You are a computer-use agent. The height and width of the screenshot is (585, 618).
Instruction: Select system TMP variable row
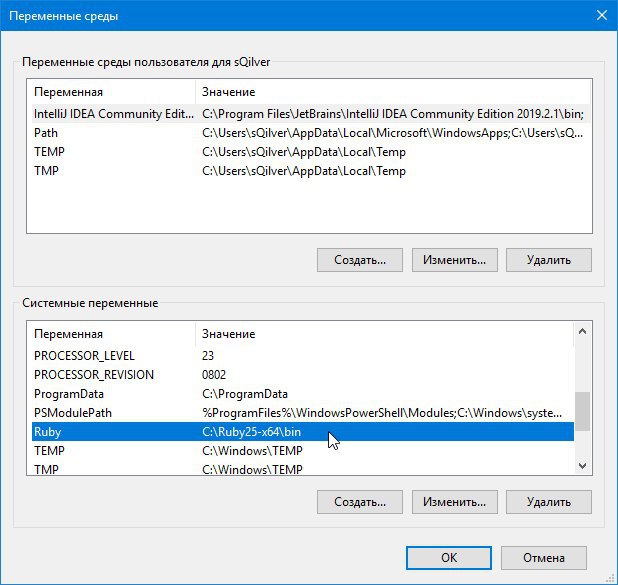pos(303,469)
